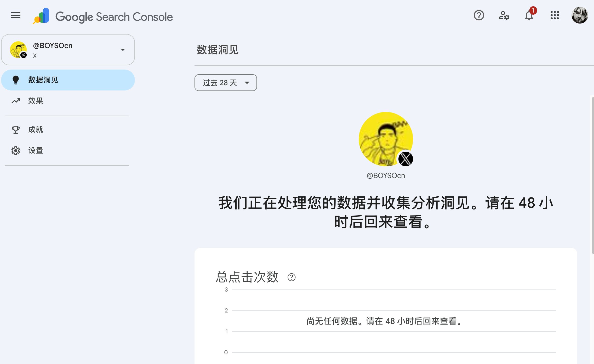This screenshot has height=364, width=594.
Task: Click the lightbulb icon beside 数据洞见
Action: [x=16, y=80]
